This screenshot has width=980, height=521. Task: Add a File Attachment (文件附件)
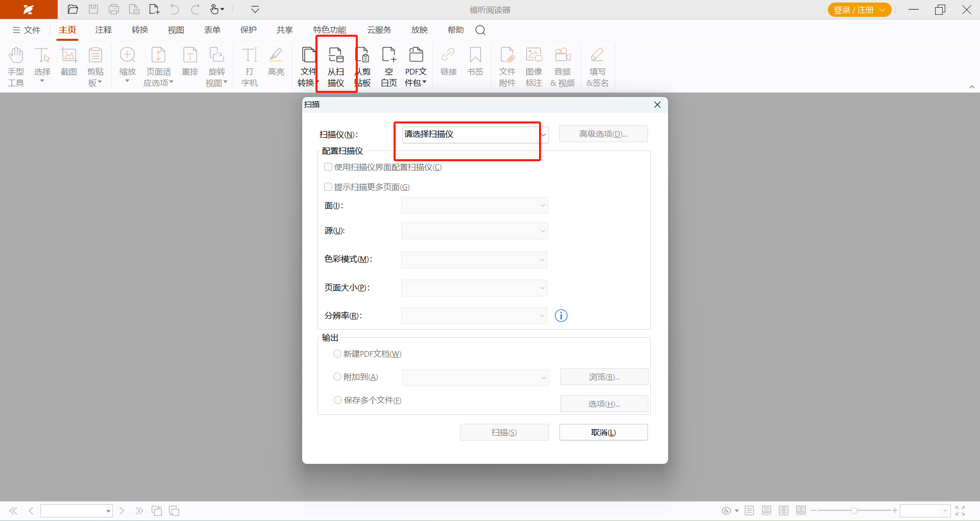click(x=507, y=67)
